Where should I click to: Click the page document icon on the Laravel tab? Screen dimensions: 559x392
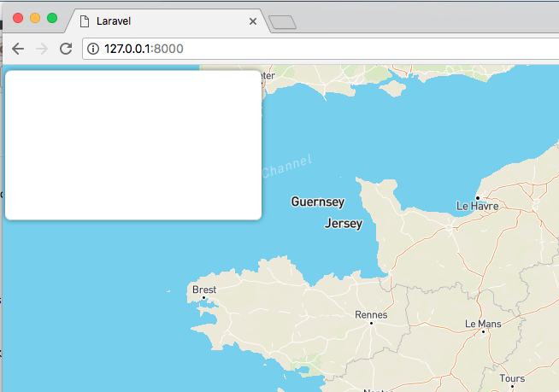(x=85, y=21)
